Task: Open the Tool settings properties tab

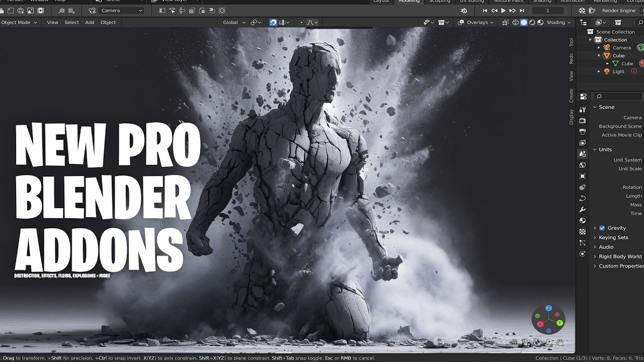Action: click(583, 110)
